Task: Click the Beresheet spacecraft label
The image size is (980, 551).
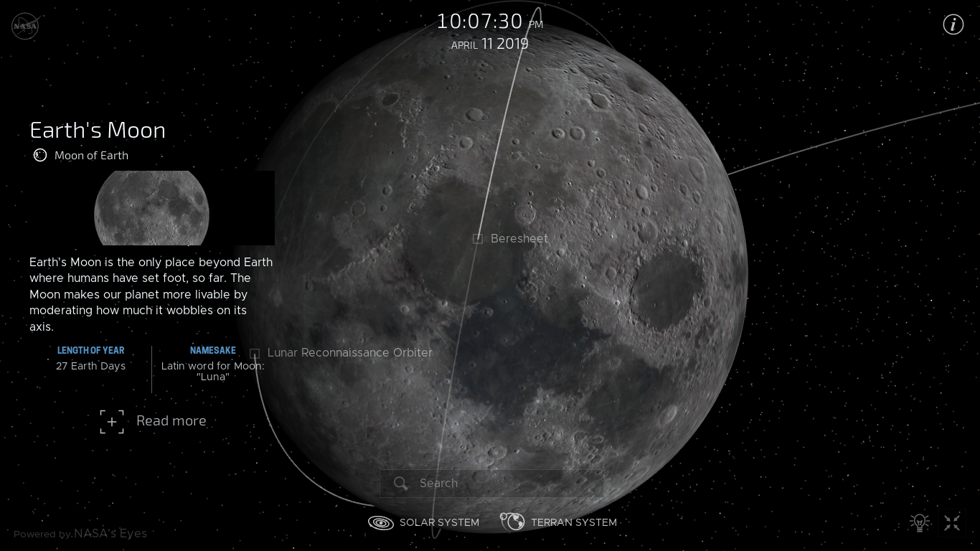Action: click(519, 239)
